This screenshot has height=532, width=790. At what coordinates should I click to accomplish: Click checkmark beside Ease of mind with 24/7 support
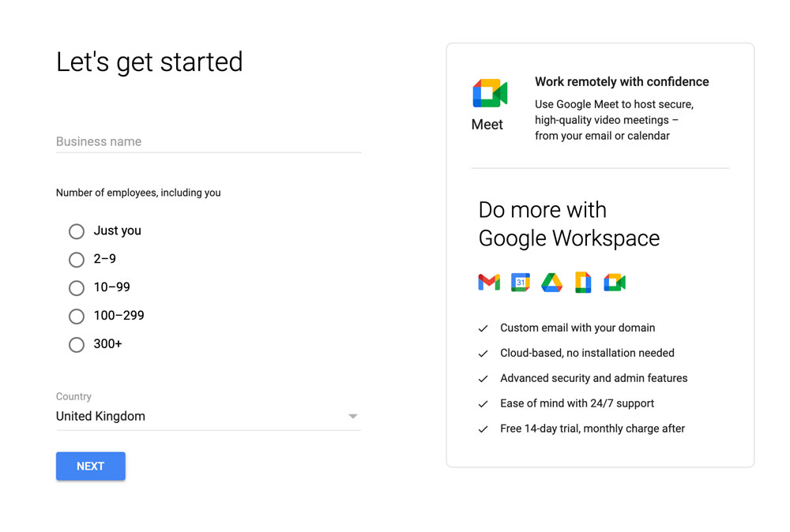click(483, 404)
